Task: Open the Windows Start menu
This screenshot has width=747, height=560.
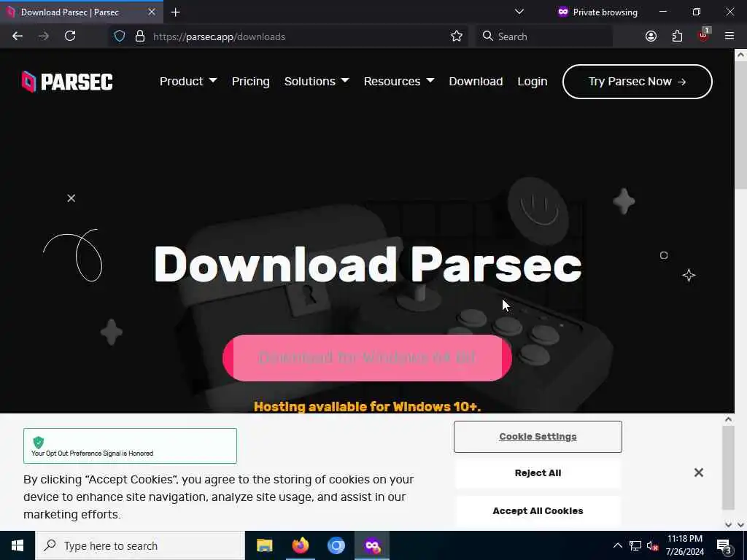Action: coord(18,545)
